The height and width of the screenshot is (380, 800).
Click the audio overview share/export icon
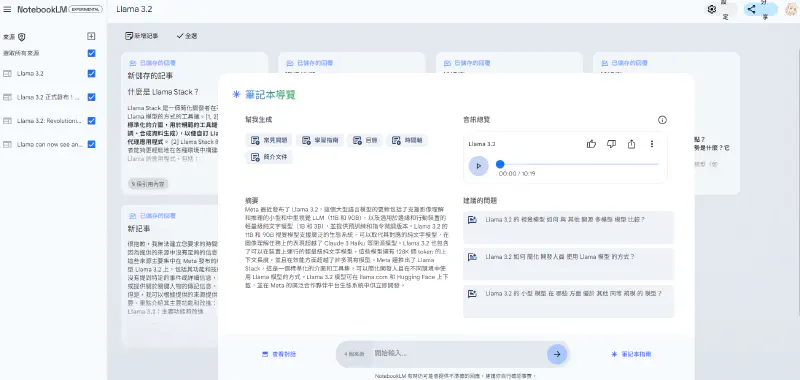(631, 144)
